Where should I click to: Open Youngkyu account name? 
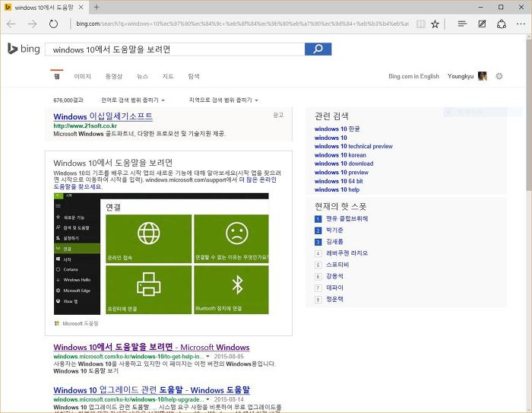[x=461, y=76]
